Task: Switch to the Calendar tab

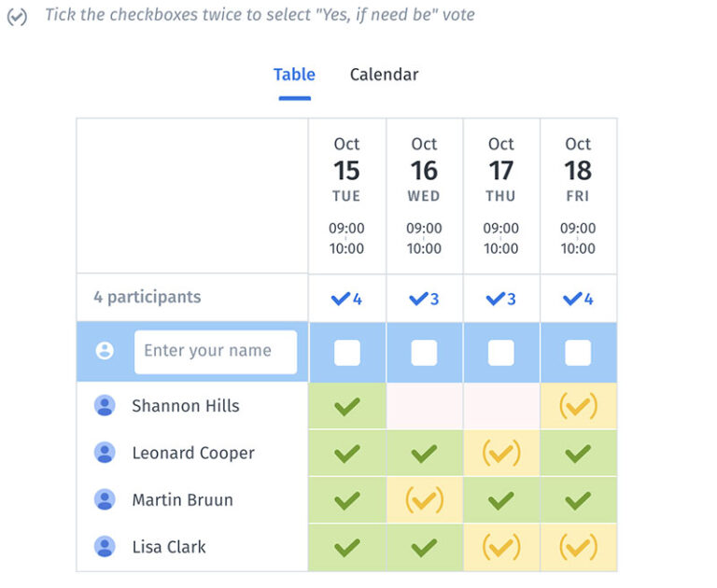Action: tap(384, 75)
